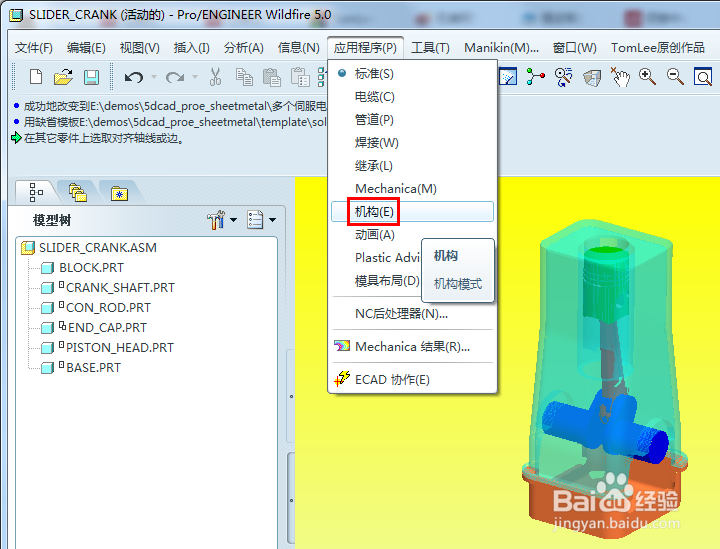The width and height of the screenshot is (720, 549).
Task: Click the Cut scissors icon
Action: pyautogui.click(x=215, y=77)
